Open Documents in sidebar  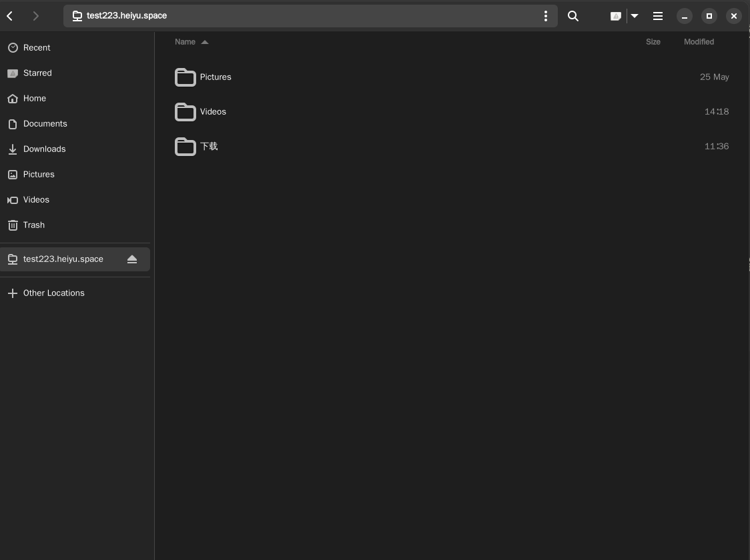75,124
